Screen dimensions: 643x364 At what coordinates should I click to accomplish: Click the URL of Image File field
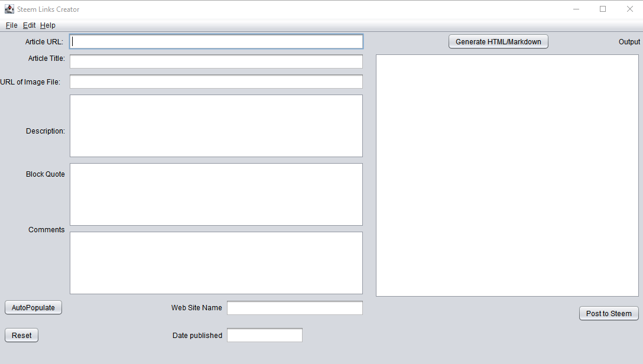(x=216, y=82)
